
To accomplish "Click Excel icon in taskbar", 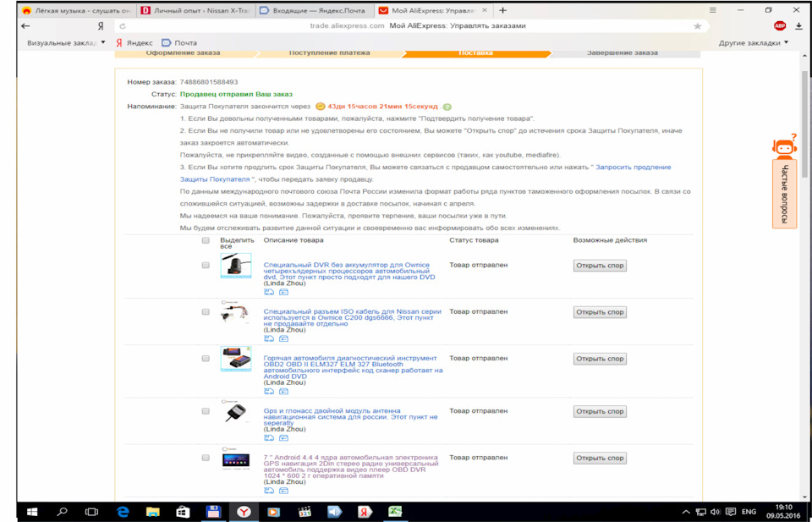I will tap(395, 512).
